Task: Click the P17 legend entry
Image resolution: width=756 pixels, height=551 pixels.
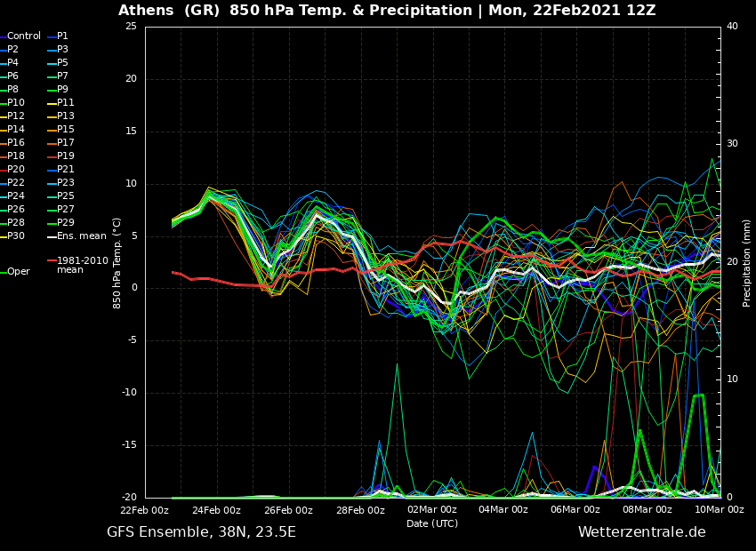Action: (66, 143)
